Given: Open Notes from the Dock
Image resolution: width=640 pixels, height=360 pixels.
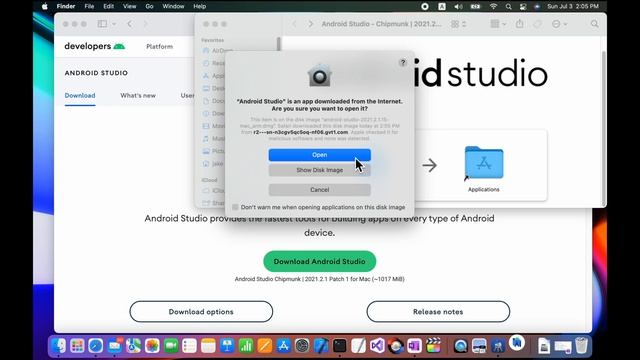Looking at the screenshot, I should tap(208, 346).
